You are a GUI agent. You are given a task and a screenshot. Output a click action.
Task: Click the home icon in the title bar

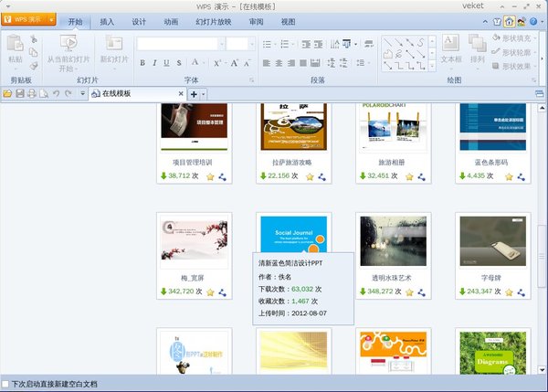tap(507, 20)
